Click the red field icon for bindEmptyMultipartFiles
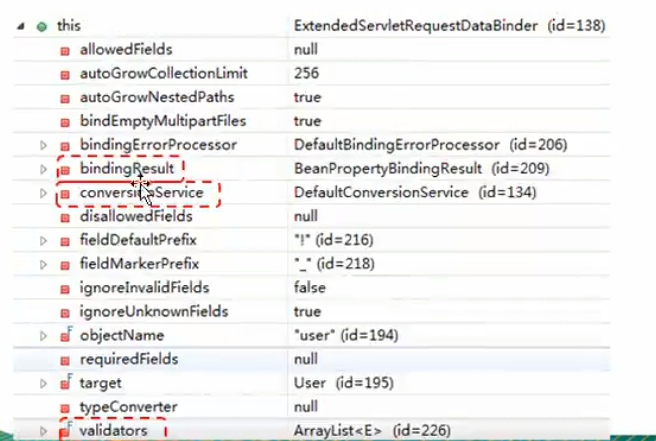656x441 pixels. pyautogui.click(x=65, y=123)
